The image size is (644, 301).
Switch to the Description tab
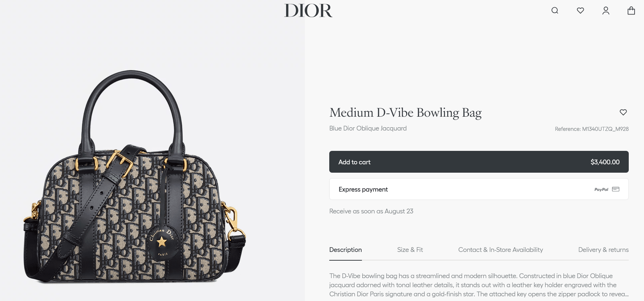coord(346,250)
